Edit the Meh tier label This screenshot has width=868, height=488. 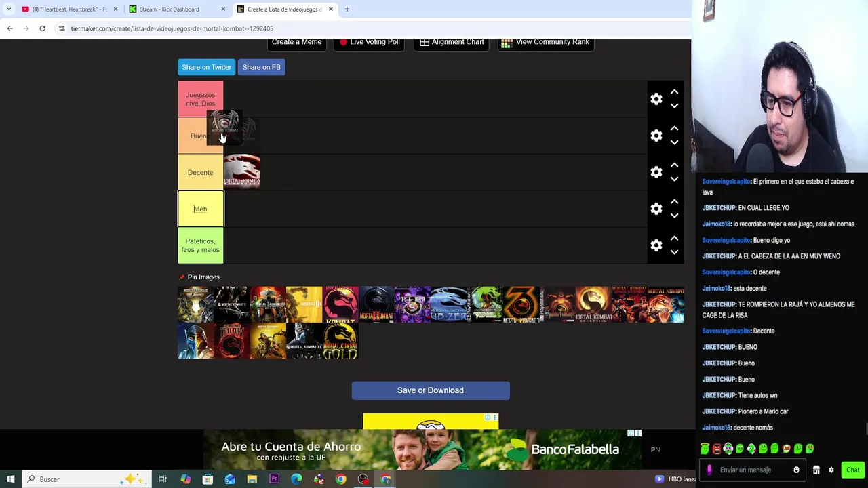pyautogui.click(x=200, y=209)
